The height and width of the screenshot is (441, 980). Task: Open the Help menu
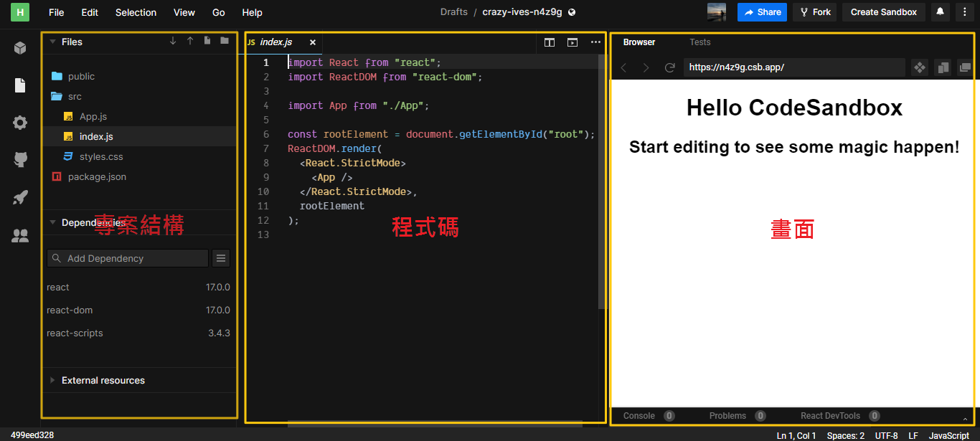pos(253,12)
